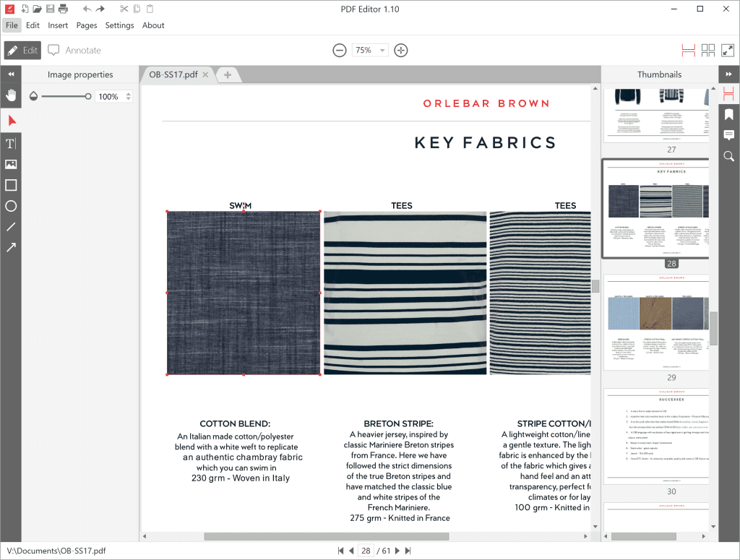The width and height of the screenshot is (740, 560).
Task: Open the zoom level dropdown
Action: click(x=383, y=50)
